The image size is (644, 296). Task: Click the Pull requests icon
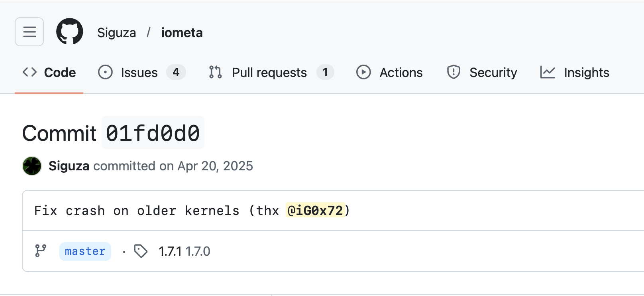click(x=214, y=72)
